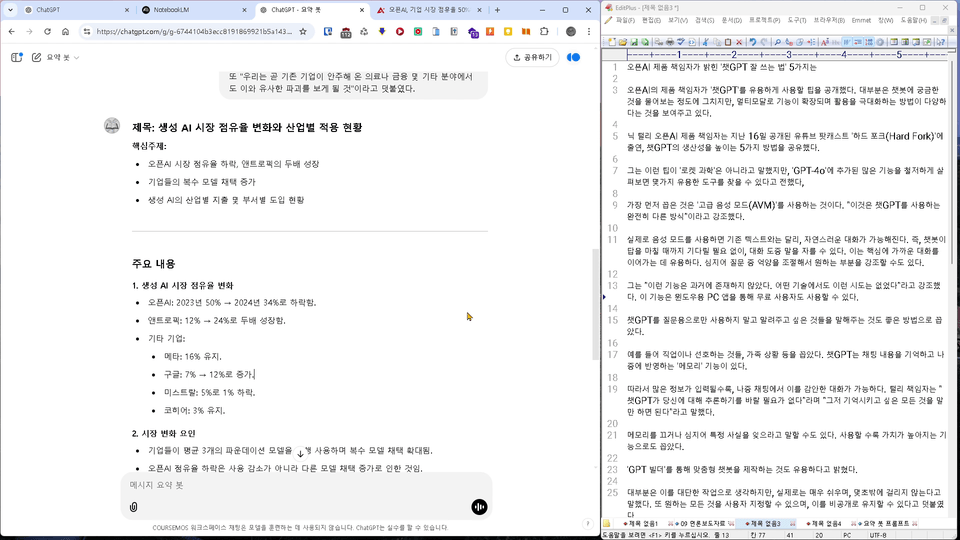This screenshot has height=540, width=960.
Task: Click '메타: 16% 유지.' bullet
Action: [192, 356]
